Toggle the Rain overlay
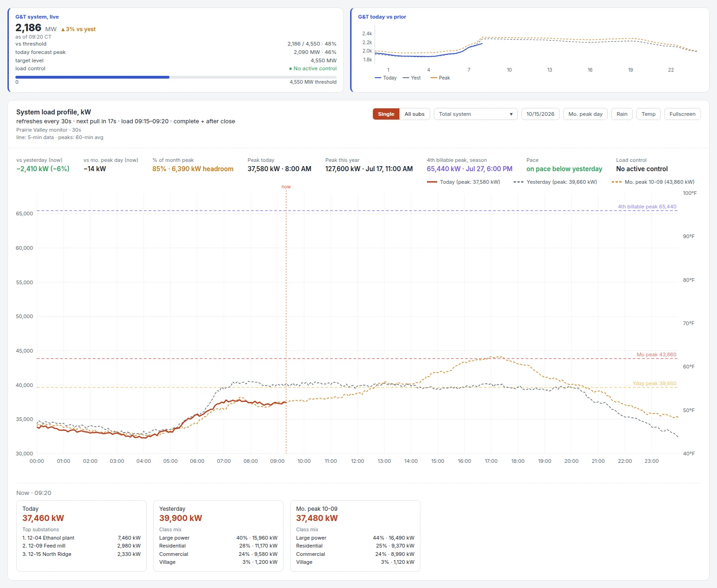717x588 pixels. (622, 114)
